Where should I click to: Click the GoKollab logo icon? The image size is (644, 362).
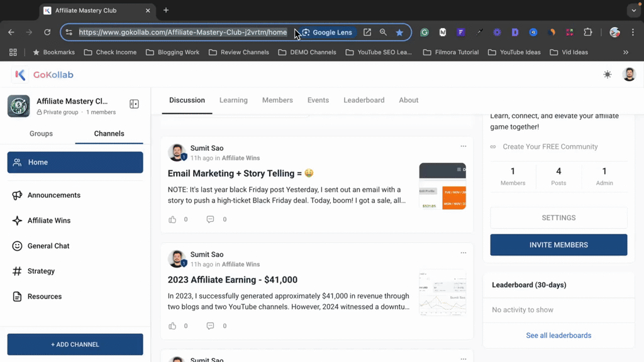click(x=19, y=75)
